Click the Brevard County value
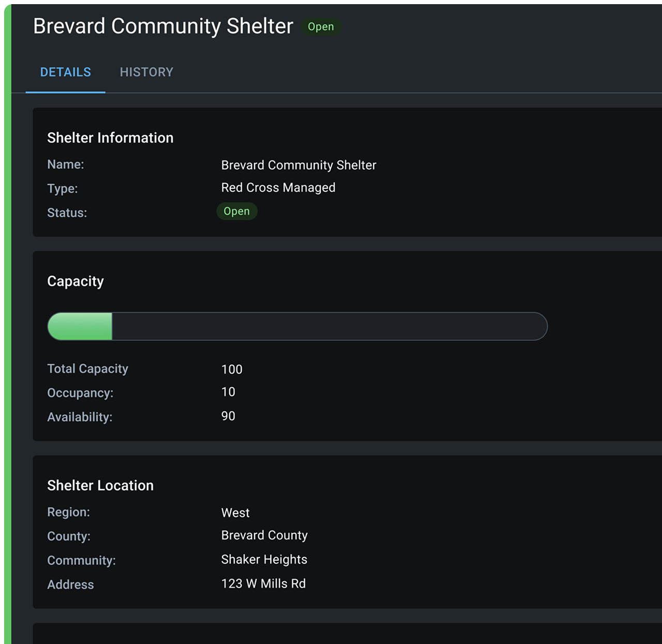 pos(264,535)
